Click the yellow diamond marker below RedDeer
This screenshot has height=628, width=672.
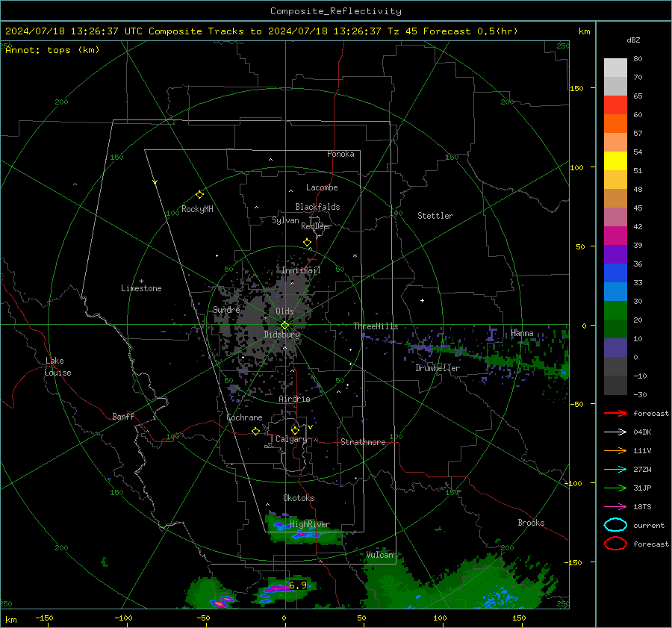[x=308, y=243]
